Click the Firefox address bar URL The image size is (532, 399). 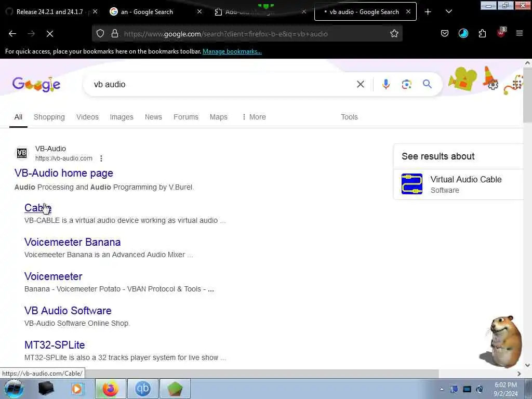click(x=225, y=34)
